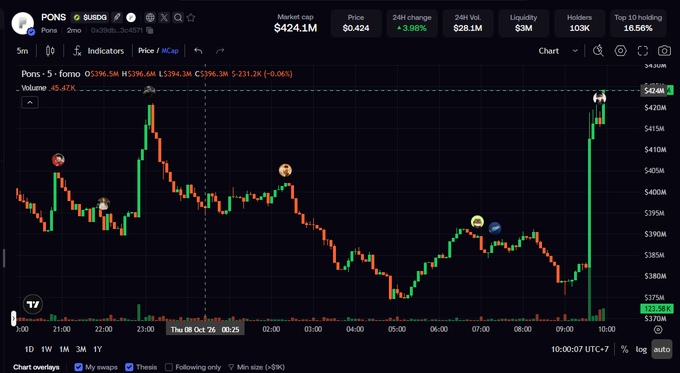680x373 pixels.
Task: Click the 123.58K volume label
Action: (657, 309)
